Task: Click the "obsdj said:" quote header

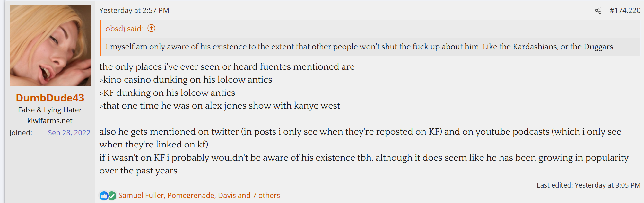Action: point(124,29)
